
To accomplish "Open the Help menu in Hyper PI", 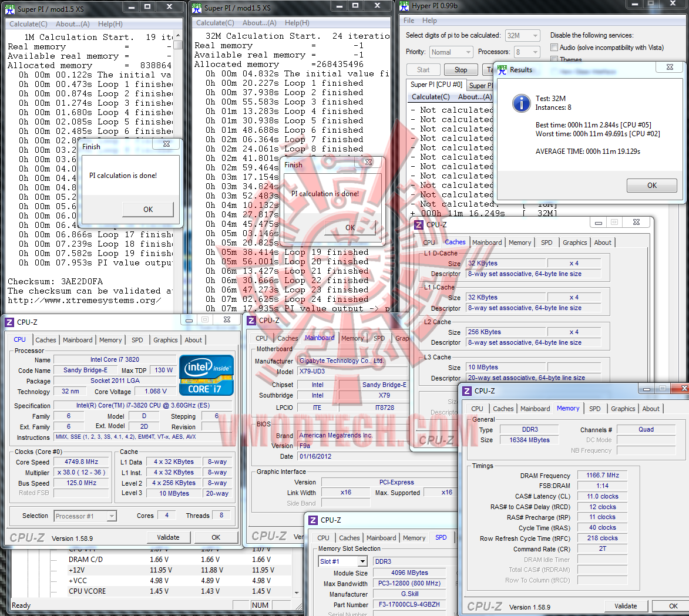I will (429, 20).
